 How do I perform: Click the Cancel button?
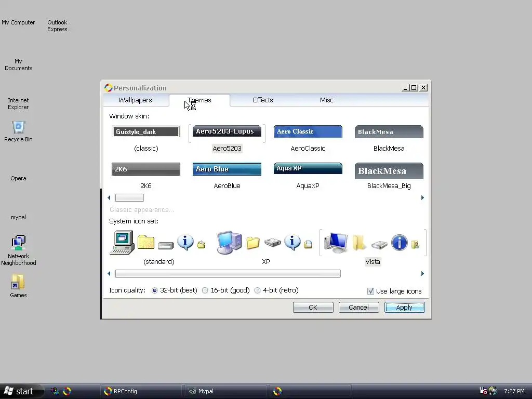tap(358, 308)
